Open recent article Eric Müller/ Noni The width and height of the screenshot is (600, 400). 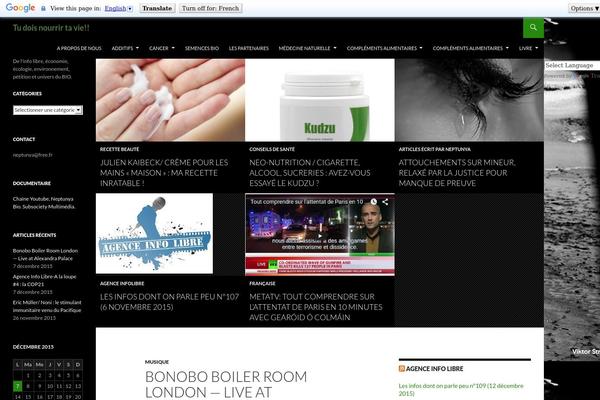(47, 306)
